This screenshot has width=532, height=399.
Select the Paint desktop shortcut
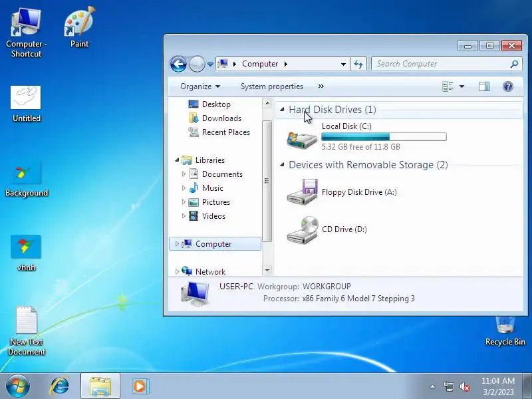click(79, 27)
